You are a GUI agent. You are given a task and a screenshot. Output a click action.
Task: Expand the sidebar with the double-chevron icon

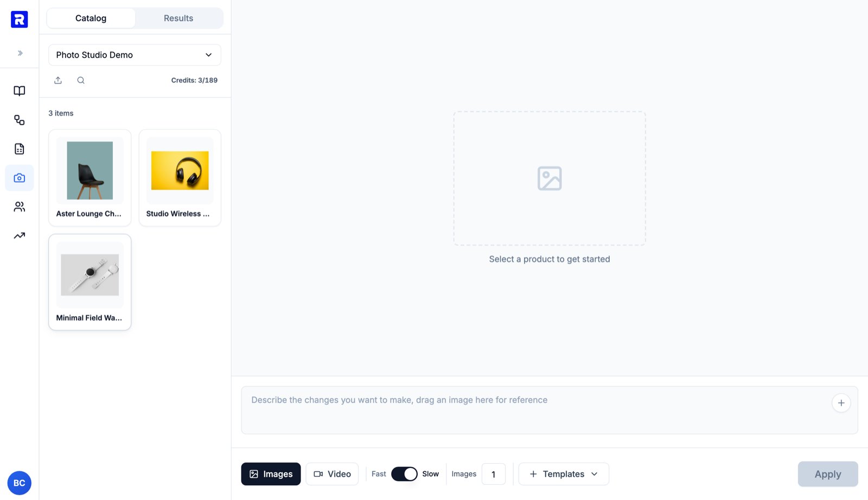coord(20,53)
